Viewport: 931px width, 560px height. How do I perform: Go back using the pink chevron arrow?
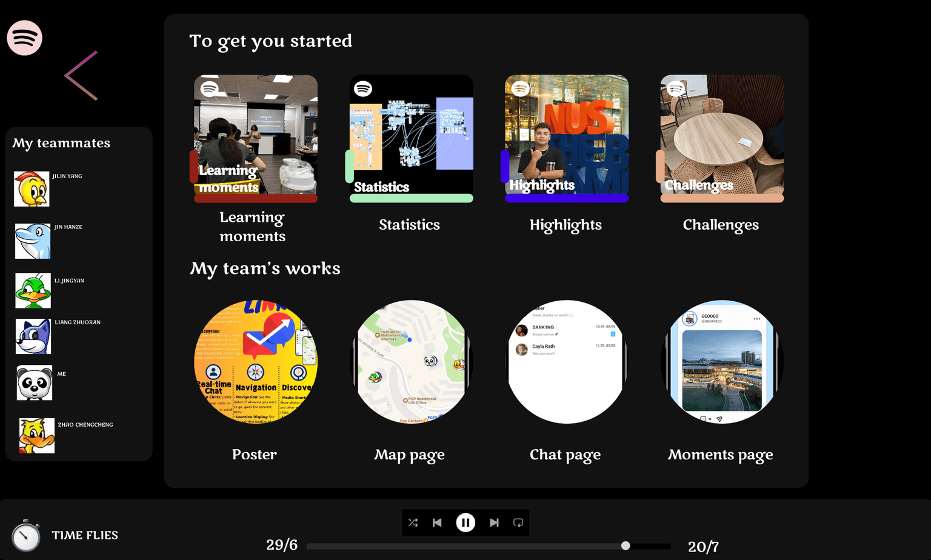81,76
